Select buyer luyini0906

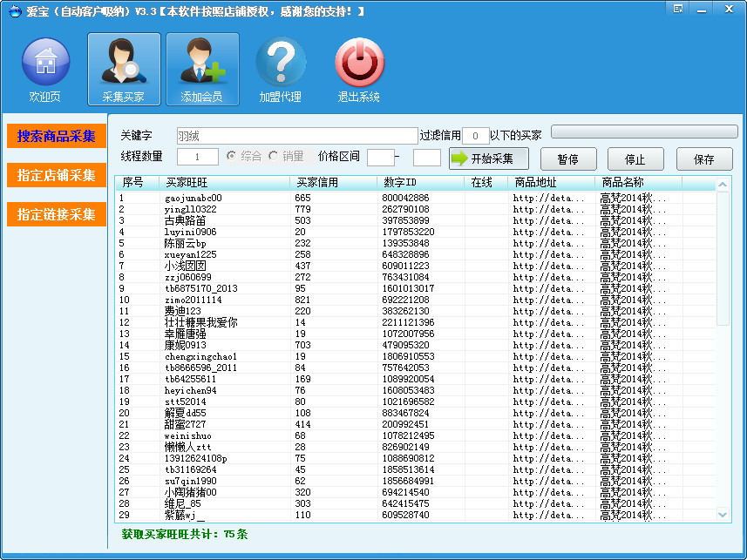191,232
